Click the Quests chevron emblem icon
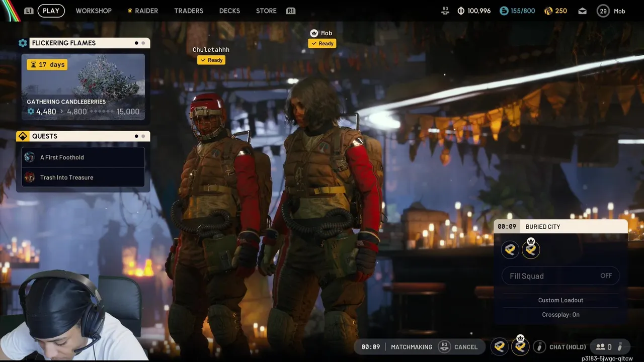 coord(23,136)
